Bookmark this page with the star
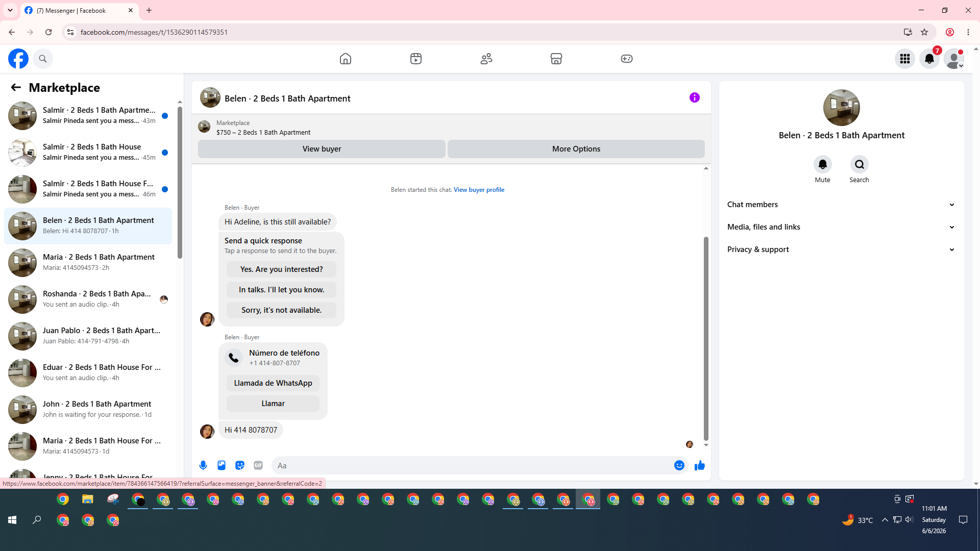 [x=924, y=32]
